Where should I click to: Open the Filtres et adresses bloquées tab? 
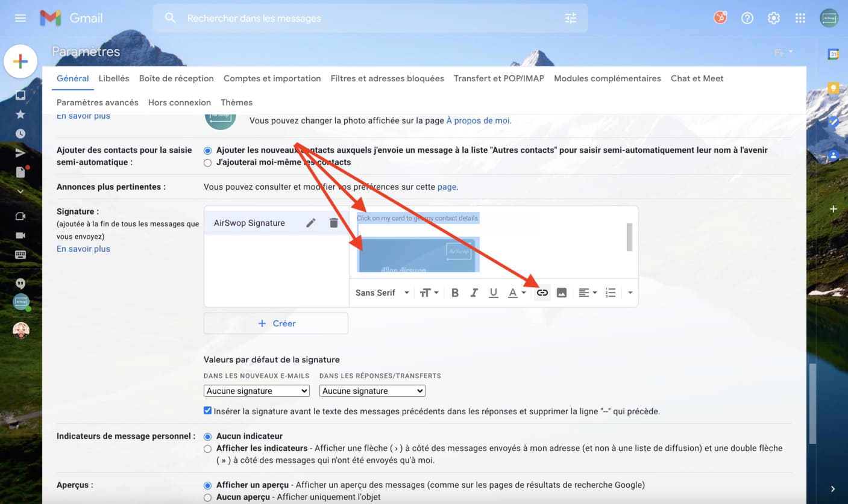coord(388,78)
